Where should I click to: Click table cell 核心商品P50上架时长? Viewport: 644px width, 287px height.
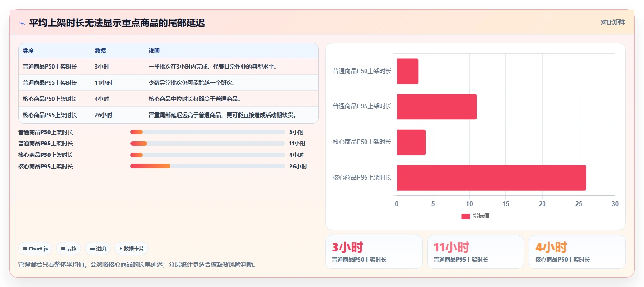click(50, 99)
